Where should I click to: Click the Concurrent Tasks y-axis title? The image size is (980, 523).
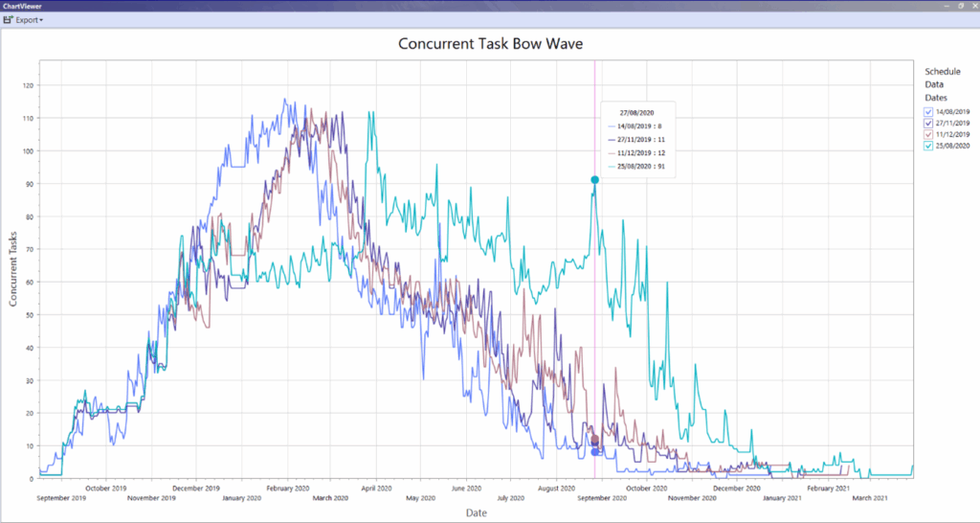[x=13, y=268]
